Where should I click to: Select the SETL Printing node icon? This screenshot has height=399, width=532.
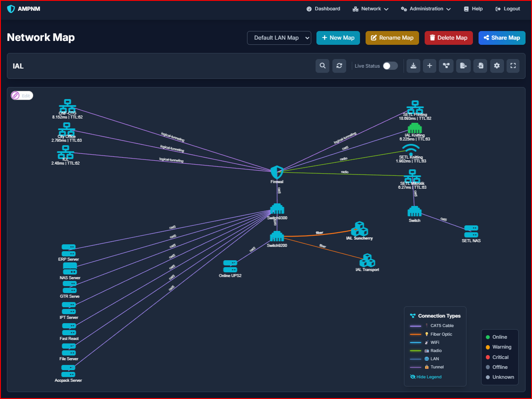(415, 106)
